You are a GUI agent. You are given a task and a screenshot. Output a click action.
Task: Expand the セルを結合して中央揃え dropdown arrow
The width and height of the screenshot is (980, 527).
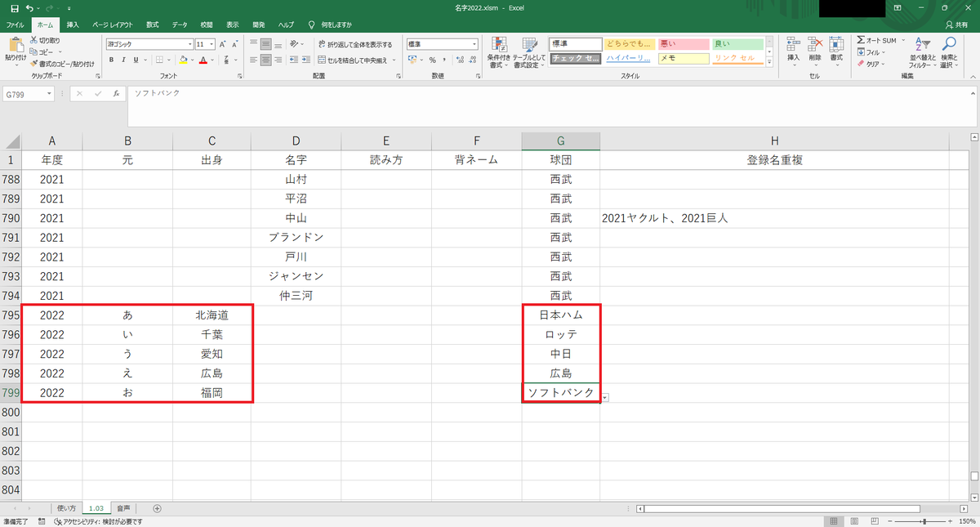point(394,60)
